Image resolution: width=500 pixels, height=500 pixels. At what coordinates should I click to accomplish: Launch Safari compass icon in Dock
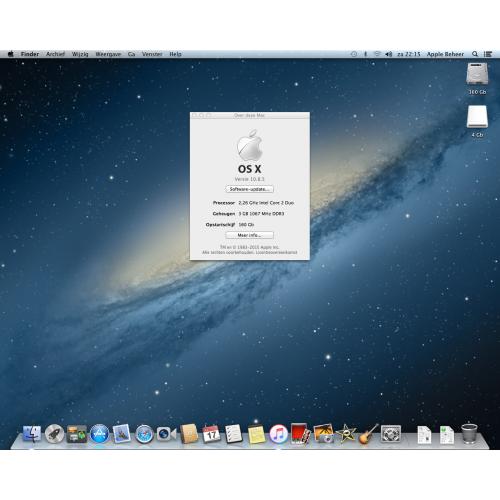144,434
